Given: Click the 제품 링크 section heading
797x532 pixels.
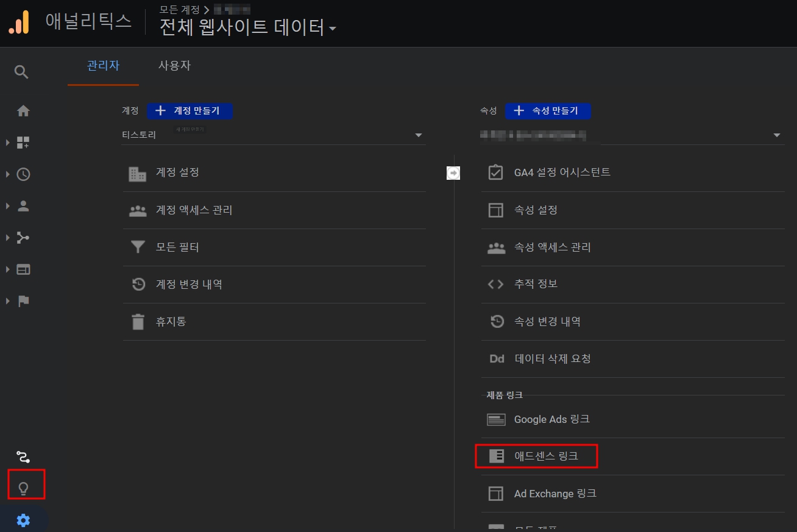Looking at the screenshot, I should pos(505,395).
